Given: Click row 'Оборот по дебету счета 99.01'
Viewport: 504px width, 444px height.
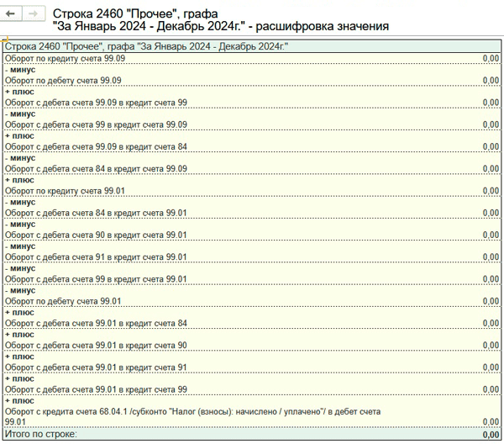Looking at the screenshot, I should [x=64, y=301].
